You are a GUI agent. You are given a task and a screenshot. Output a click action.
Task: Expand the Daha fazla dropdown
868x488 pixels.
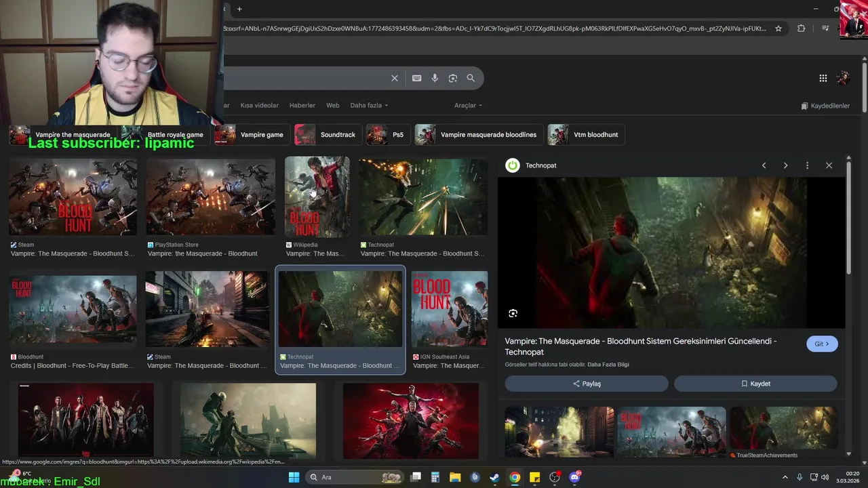[x=369, y=105]
